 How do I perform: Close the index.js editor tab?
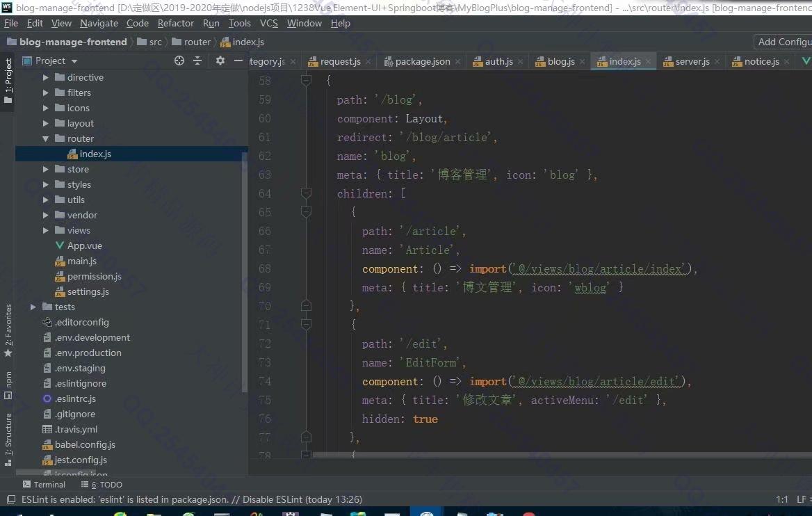pos(649,61)
